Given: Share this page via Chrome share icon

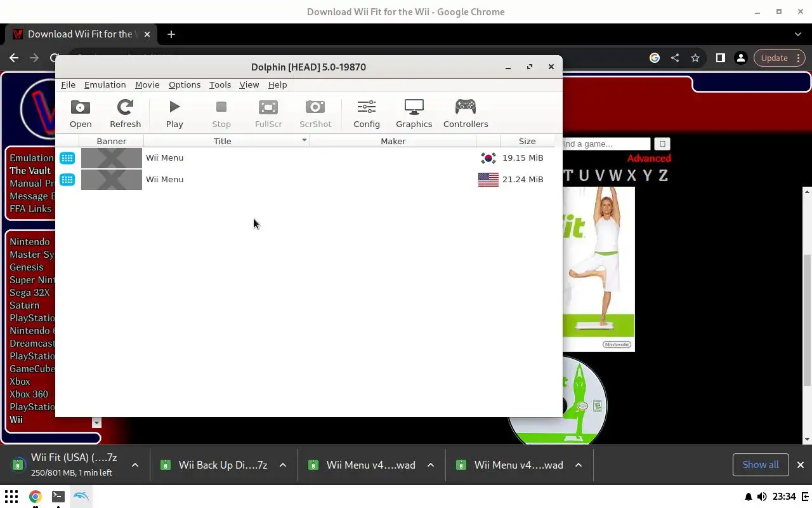Looking at the screenshot, I should click(675, 58).
